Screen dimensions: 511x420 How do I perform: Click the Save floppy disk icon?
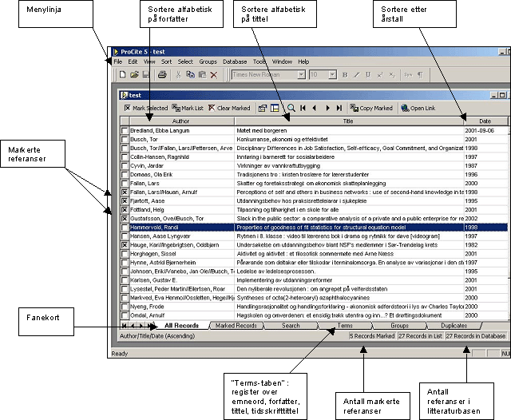tap(145, 74)
